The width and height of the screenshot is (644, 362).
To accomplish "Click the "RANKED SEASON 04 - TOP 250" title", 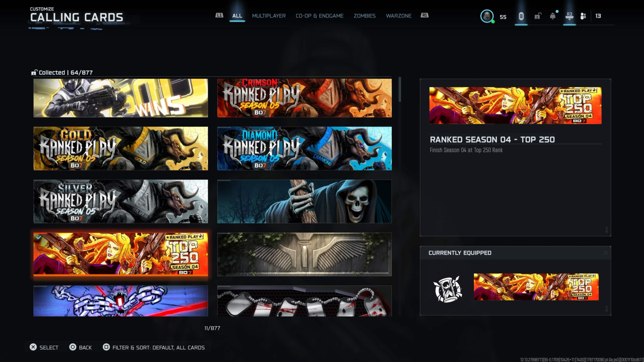I will (492, 139).
